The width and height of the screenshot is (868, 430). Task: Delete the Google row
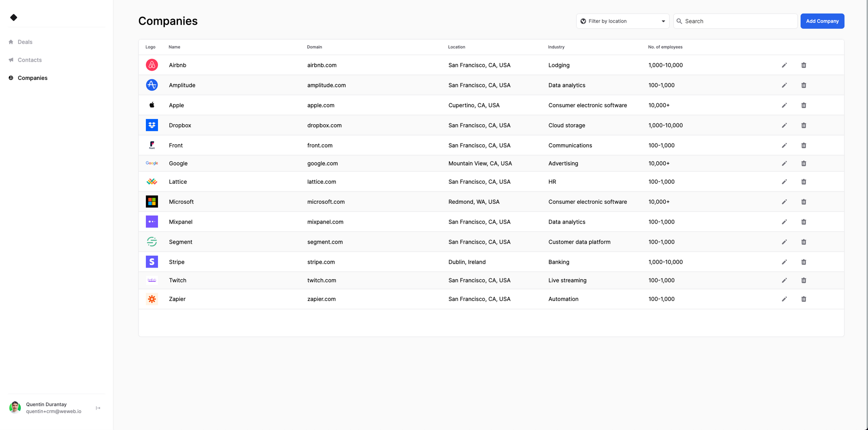pos(804,163)
